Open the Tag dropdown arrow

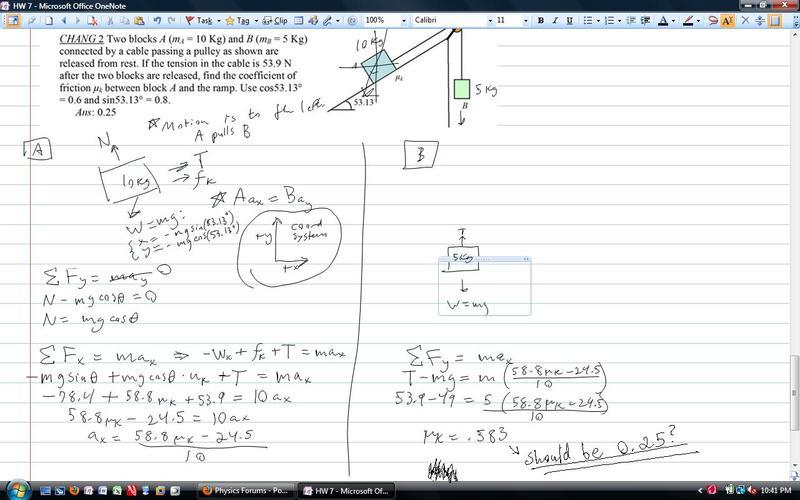[256, 21]
